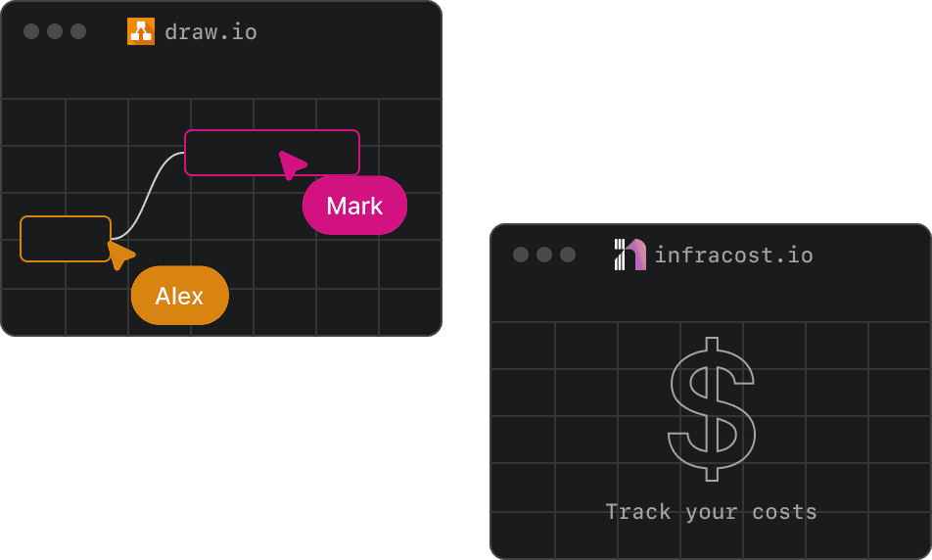Click second window dot in infracost.io window
This screenshot has height=560, width=932.
(x=544, y=255)
